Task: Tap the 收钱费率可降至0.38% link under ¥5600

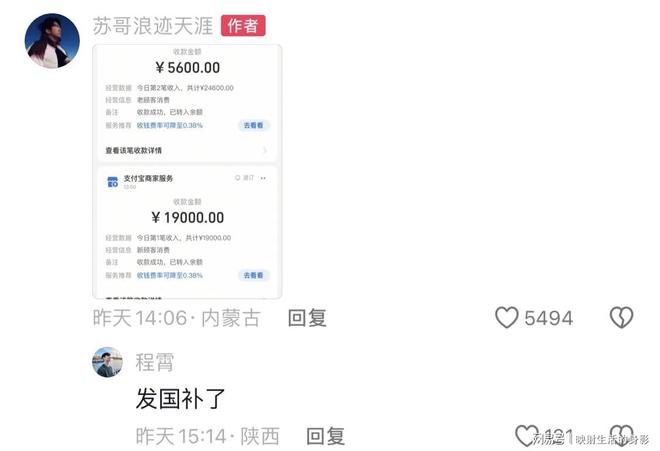Action: [x=170, y=125]
